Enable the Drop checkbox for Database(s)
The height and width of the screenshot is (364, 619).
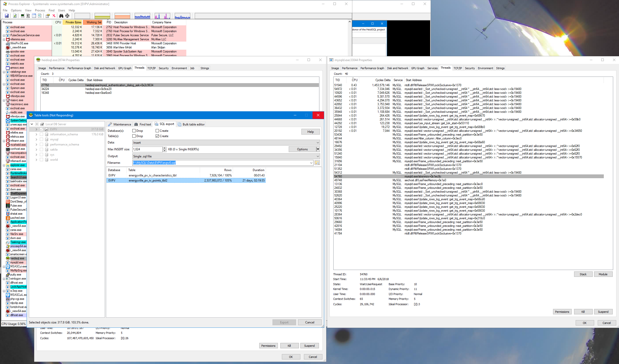tap(134, 131)
